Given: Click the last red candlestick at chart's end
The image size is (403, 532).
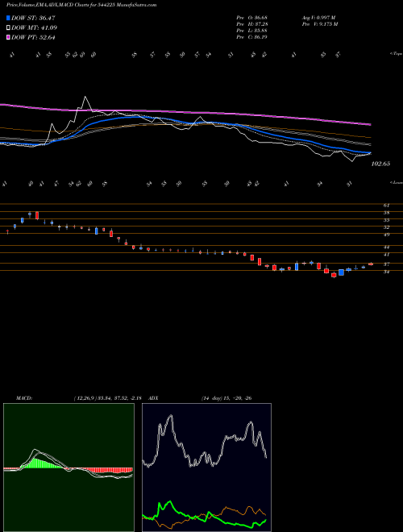Looking at the screenshot, I should (371, 264).
